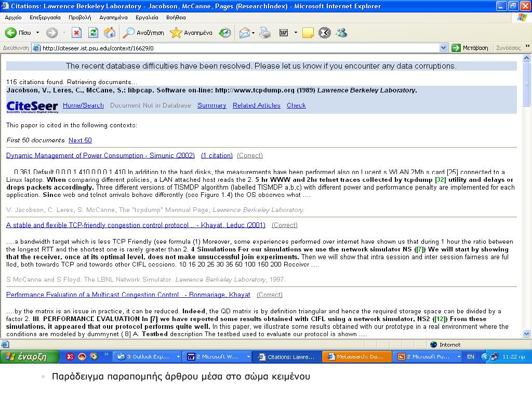Click the network computers tray icon
The image size is (532, 399).
click(x=495, y=356)
